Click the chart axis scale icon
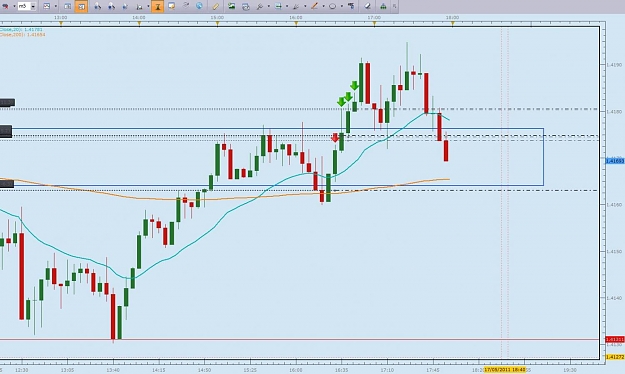Screen dimensions: 625x374 coord(140,6)
